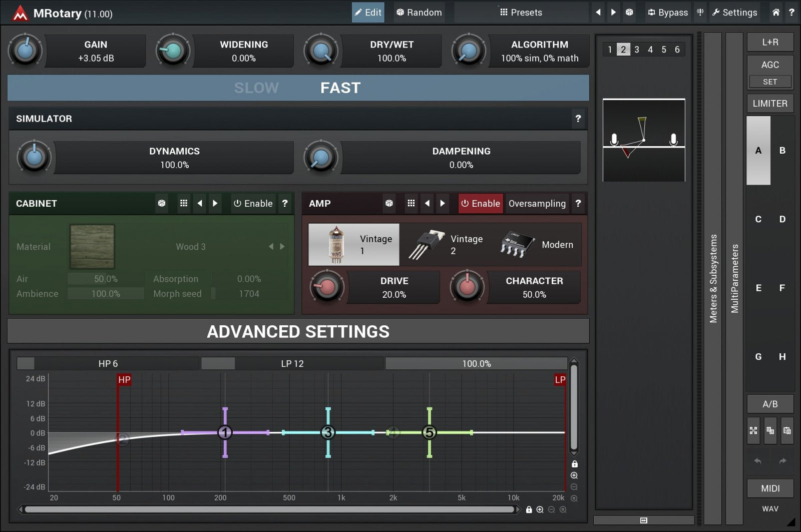This screenshot has width=801, height=532.
Task: Click the home icon in top bar
Action: (775, 13)
